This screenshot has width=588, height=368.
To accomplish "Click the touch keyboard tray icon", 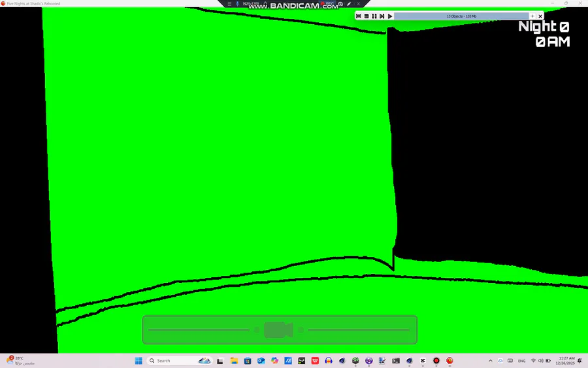I will click(510, 361).
